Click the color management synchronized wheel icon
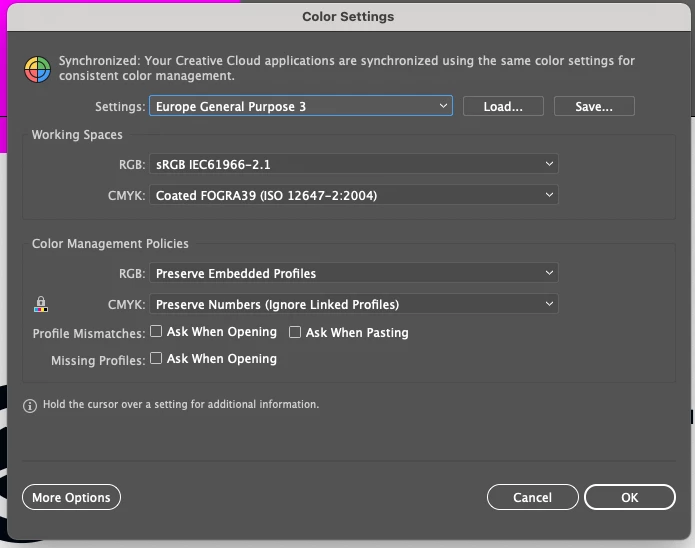This screenshot has height=548, width=695. [x=37, y=70]
